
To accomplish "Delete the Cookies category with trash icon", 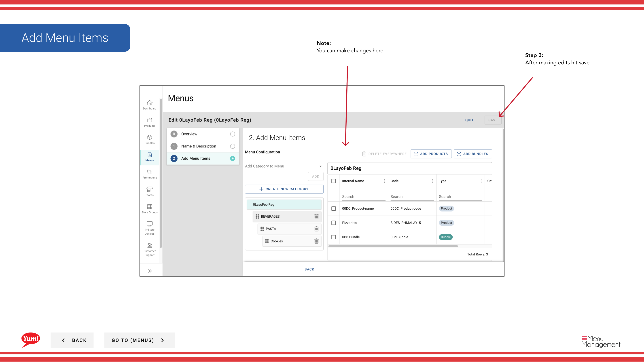I will tap(316, 241).
